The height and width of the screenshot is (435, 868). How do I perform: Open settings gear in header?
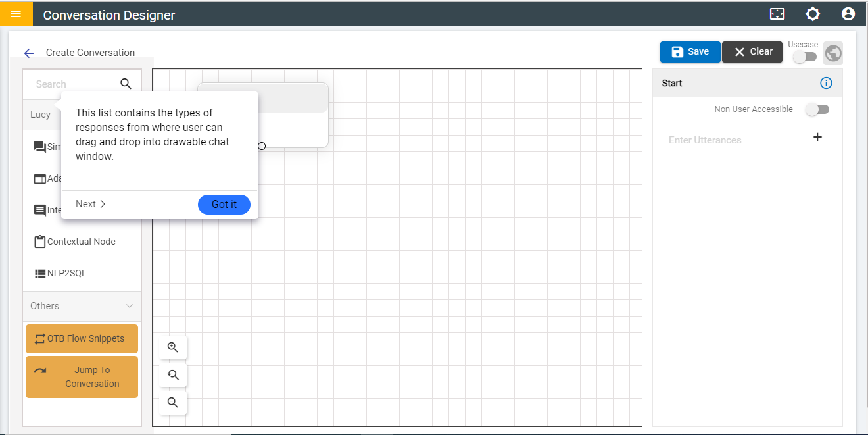tap(813, 14)
